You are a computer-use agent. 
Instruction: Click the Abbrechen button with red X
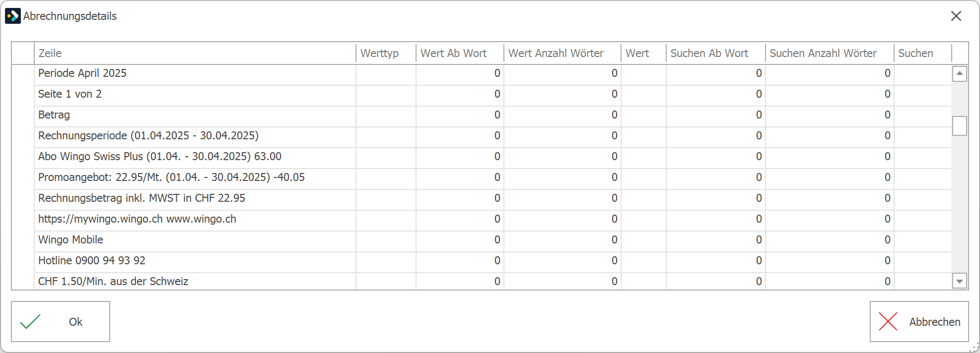[919, 322]
